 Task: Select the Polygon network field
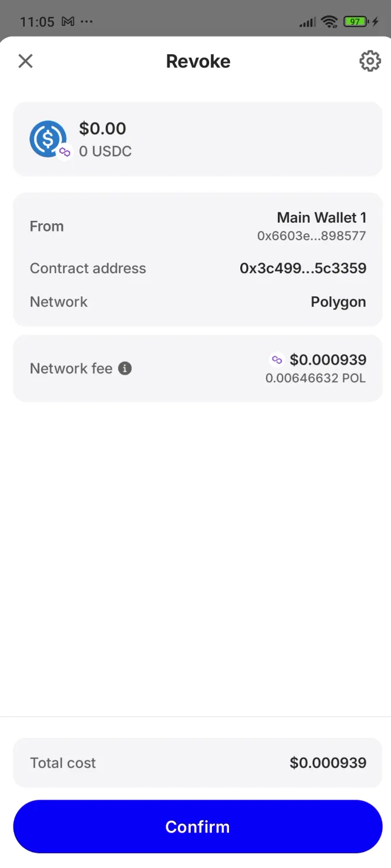(x=338, y=302)
